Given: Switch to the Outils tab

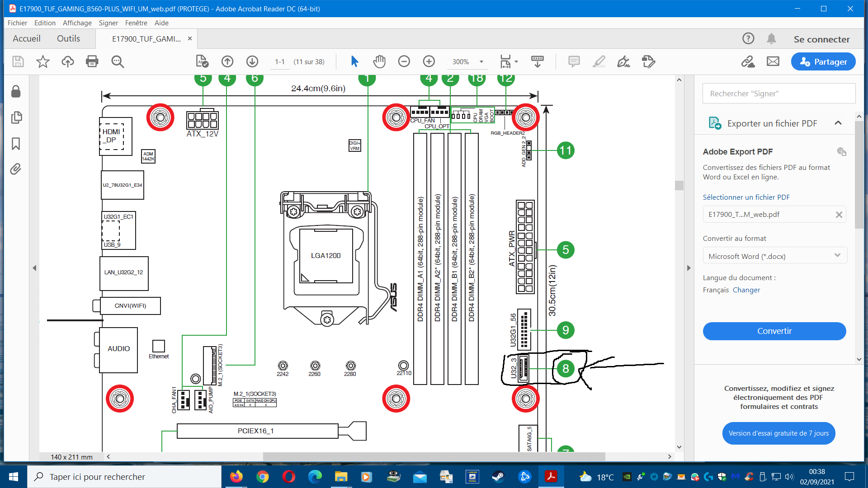Looking at the screenshot, I should (68, 39).
